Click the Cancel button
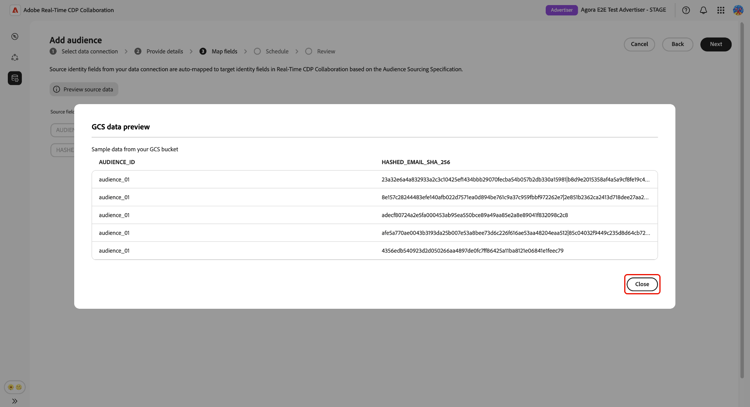This screenshot has width=750, height=407. [639, 44]
